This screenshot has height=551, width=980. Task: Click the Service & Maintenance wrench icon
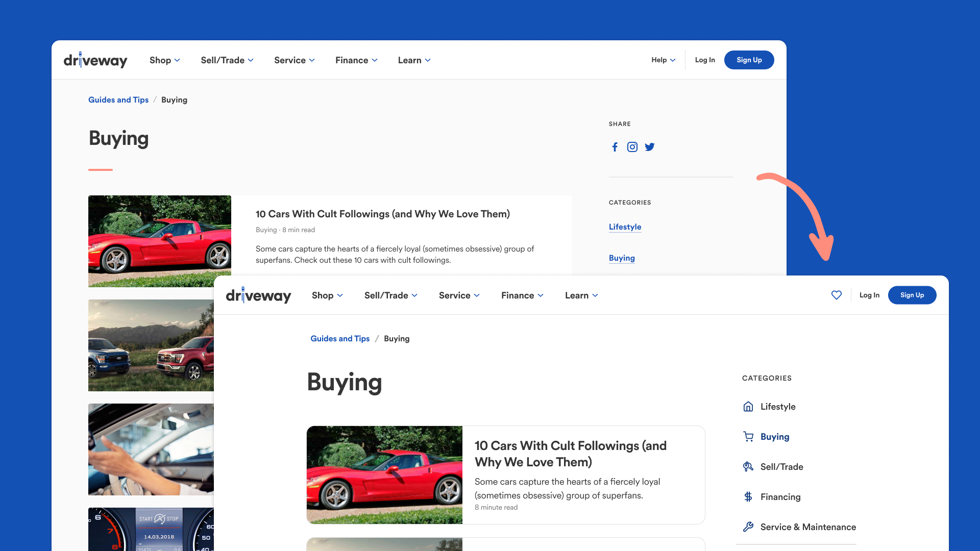748,527
